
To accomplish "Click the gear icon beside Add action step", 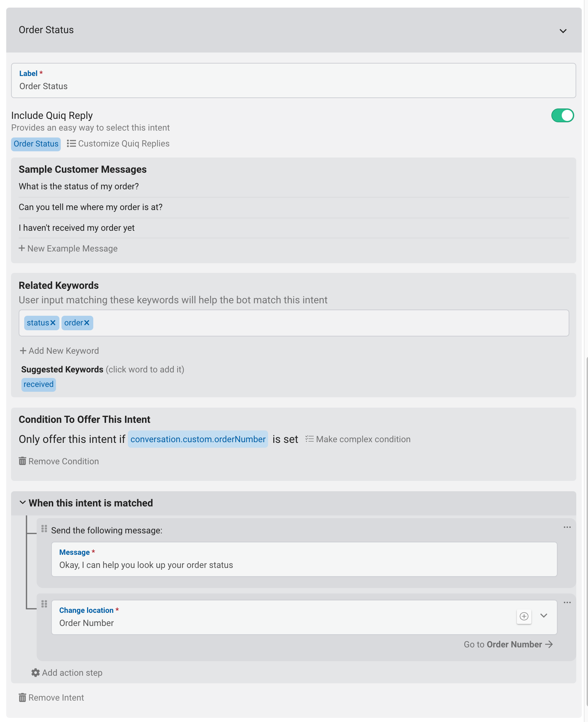I will click(x=35, y=673).
